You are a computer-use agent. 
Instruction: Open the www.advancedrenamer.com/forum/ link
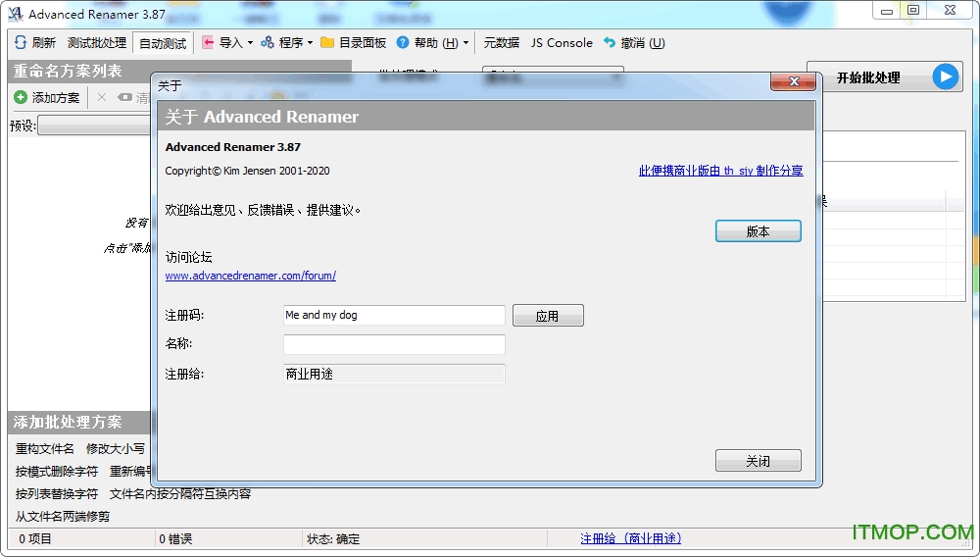pos(251,275)
